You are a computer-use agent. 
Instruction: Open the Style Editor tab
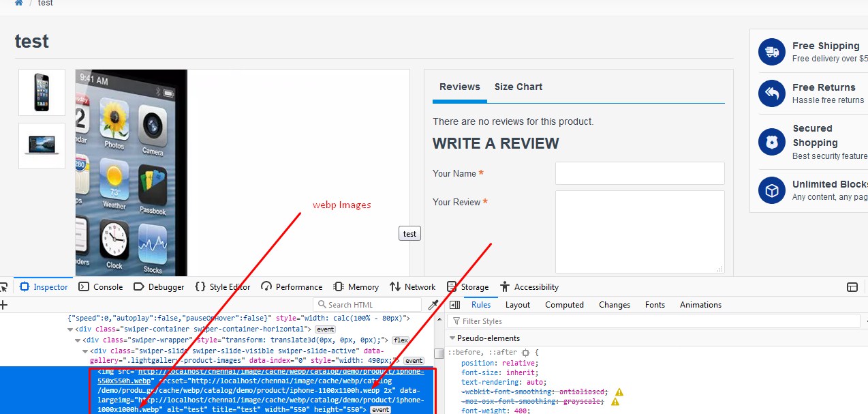[x=223, y=287]
